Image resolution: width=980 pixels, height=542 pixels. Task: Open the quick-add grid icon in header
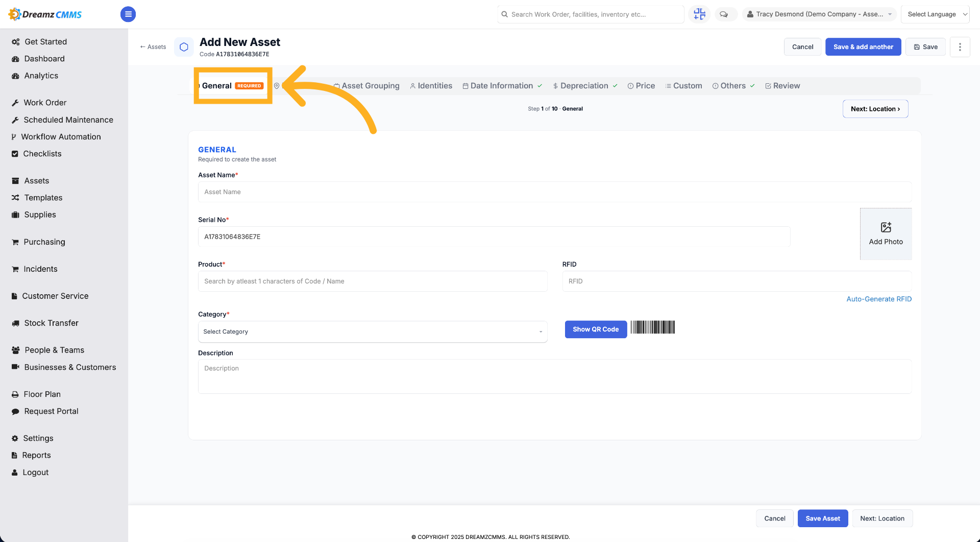699,14
